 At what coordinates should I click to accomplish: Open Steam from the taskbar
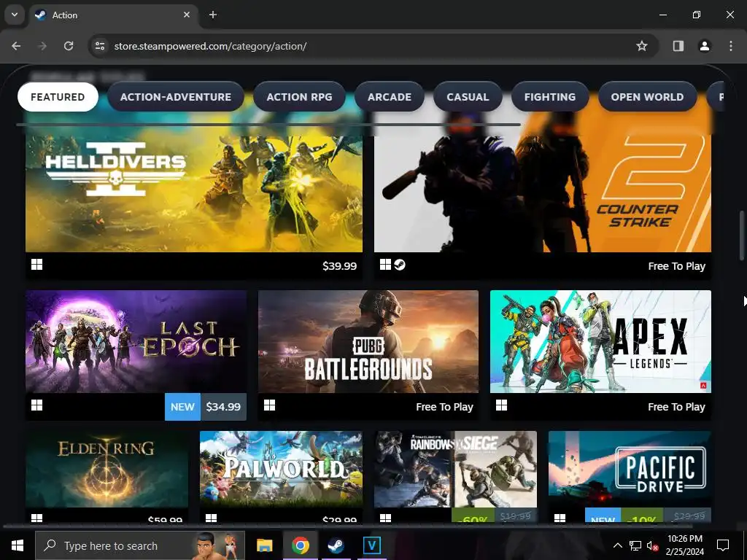(336, 545)
